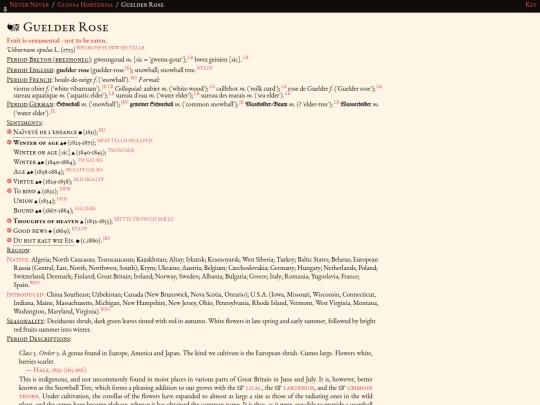Open the Key link in the header

(530, 5)
